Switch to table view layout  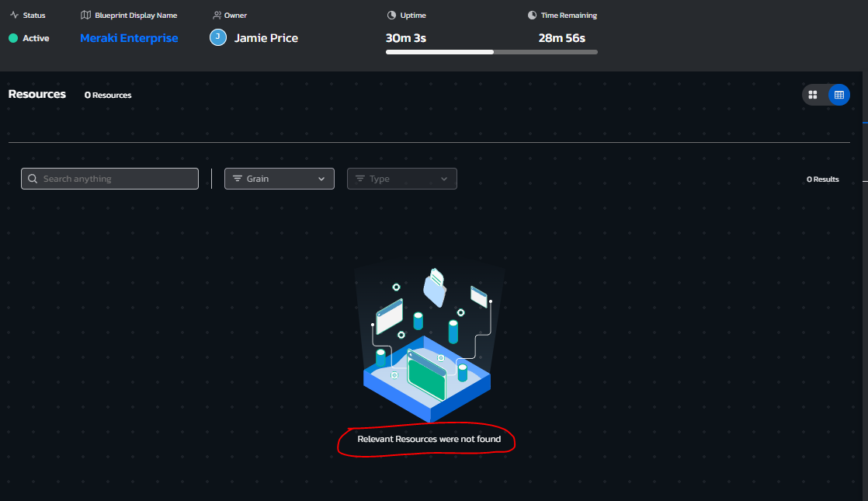click(x=838, y=94)
